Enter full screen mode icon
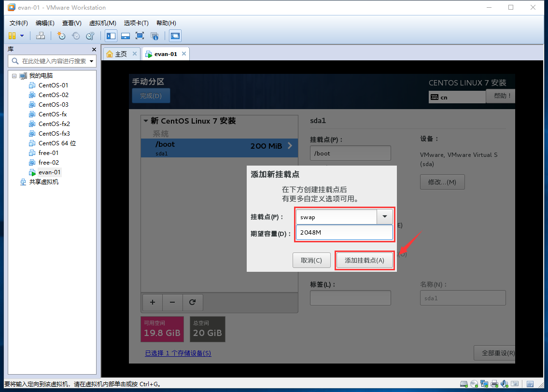548x392 pixels. tap(140, 36)
